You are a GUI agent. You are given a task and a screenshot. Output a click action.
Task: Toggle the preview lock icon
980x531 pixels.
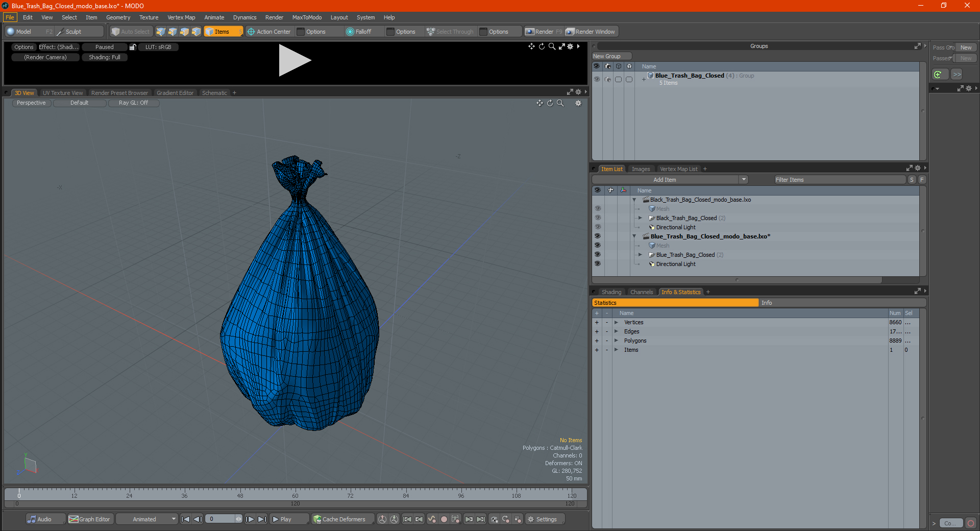(x=133, y=47)
